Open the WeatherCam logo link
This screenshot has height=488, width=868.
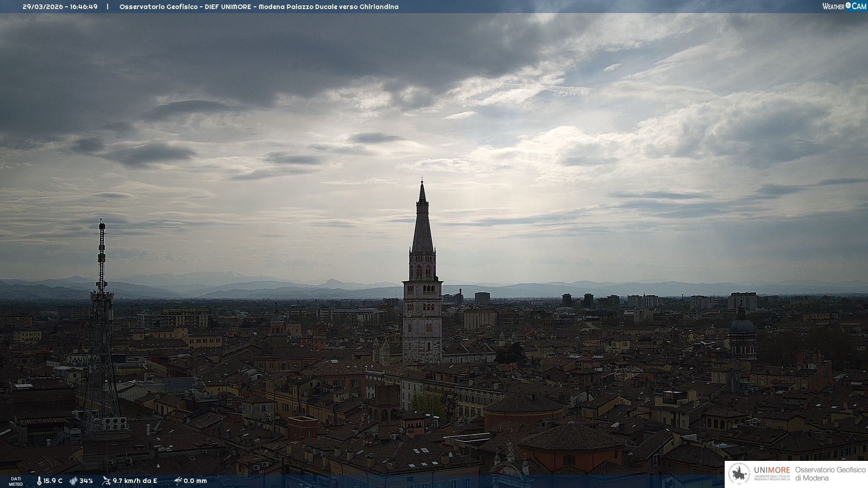844,6
